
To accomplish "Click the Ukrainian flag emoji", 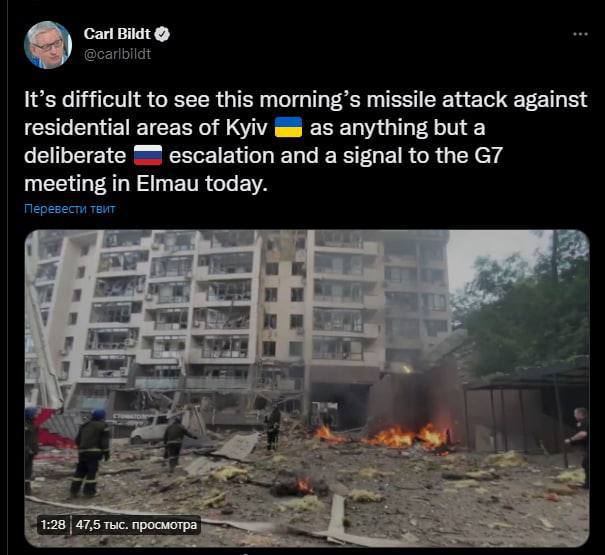I will click(288, 127).
